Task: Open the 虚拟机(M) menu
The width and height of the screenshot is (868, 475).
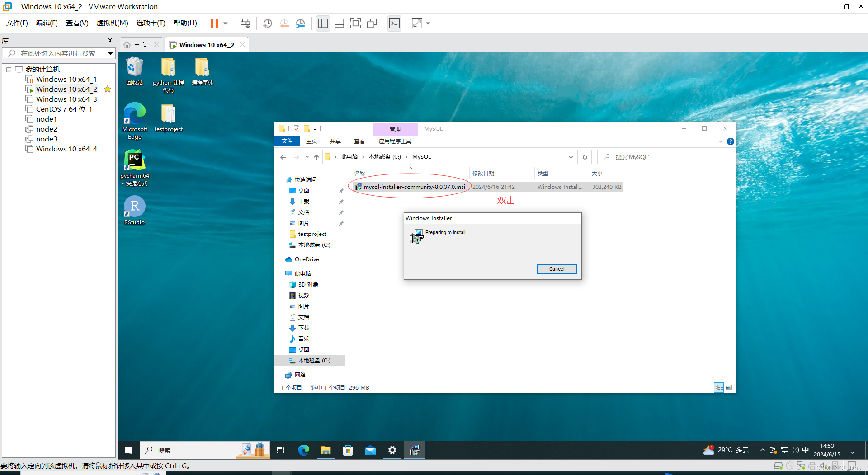Action: tap(113, 23)
